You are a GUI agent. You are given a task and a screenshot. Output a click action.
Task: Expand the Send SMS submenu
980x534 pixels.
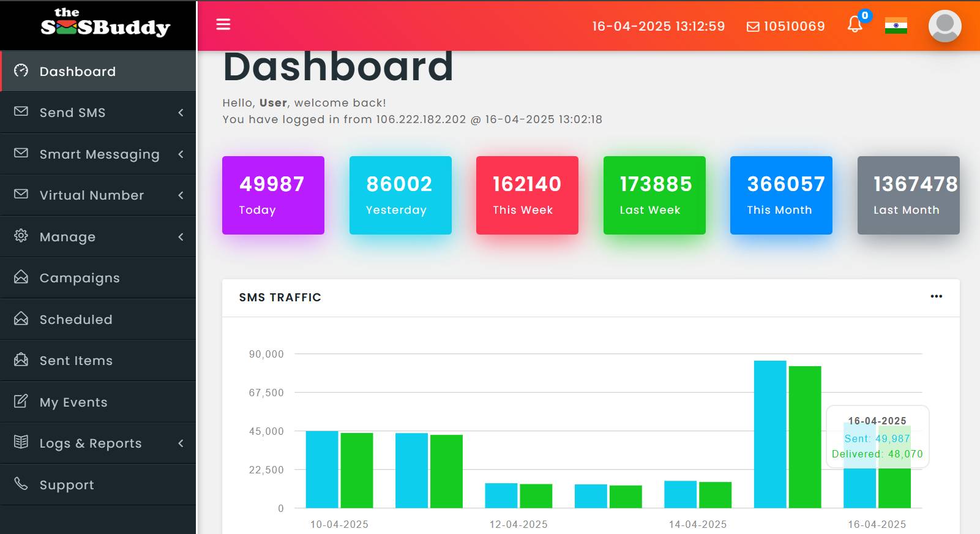181,113
